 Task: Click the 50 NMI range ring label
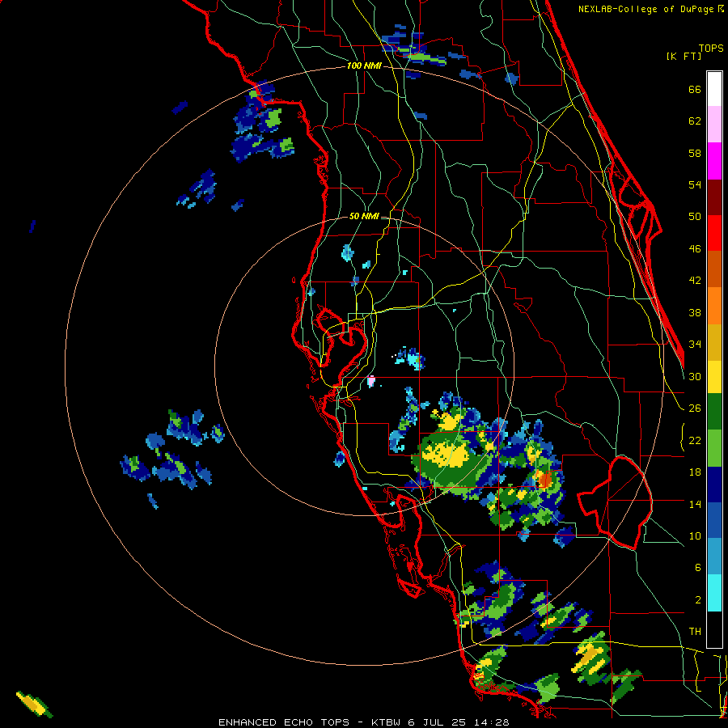click(x=364, y=216)
